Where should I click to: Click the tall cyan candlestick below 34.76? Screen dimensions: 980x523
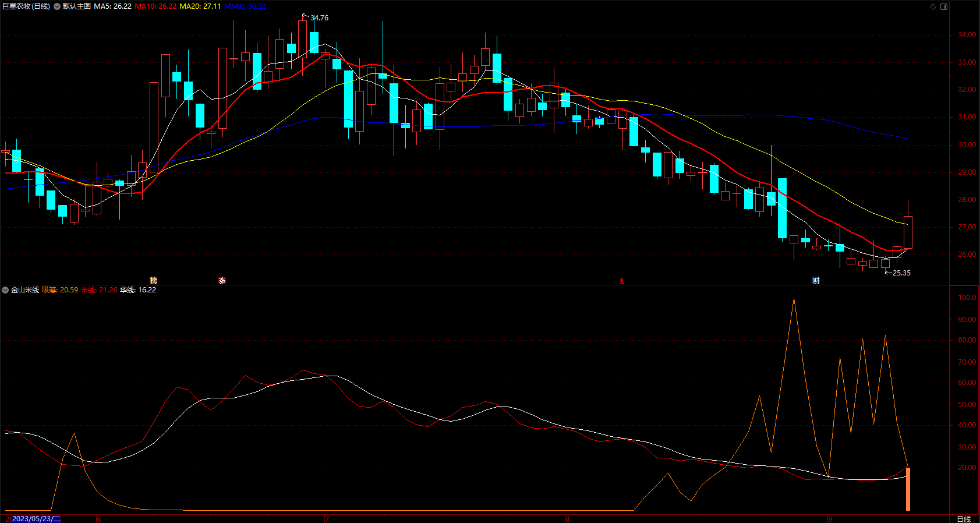pyautogui.click(x=314, y=43)
